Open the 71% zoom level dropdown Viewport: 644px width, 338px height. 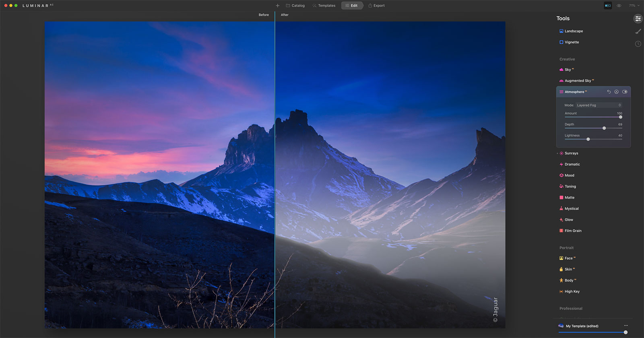coord(634,6)
